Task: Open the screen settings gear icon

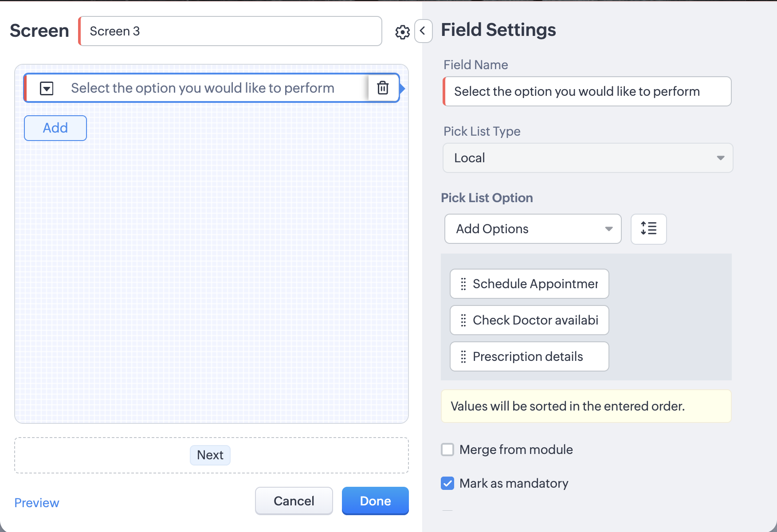Action: (x=402, y=32)
